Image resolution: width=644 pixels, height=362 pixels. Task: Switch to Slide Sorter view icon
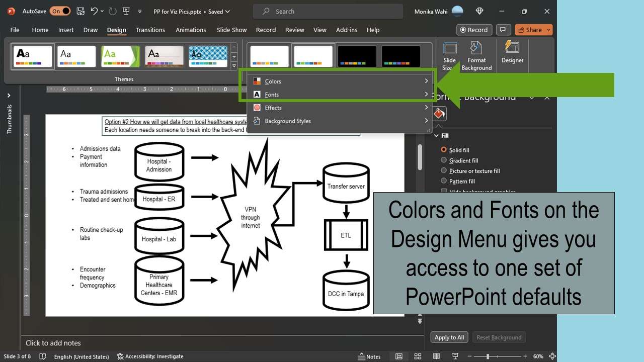(x=418, y=356)
